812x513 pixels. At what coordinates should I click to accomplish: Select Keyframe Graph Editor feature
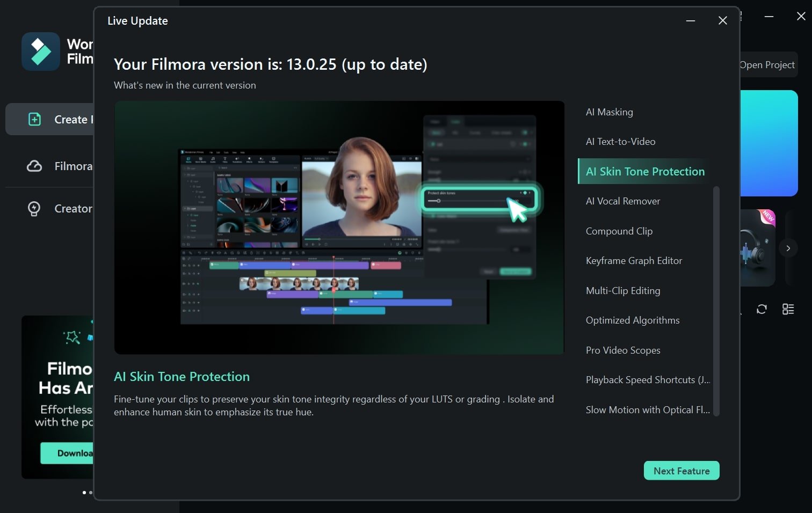click(x=634, y=261)
